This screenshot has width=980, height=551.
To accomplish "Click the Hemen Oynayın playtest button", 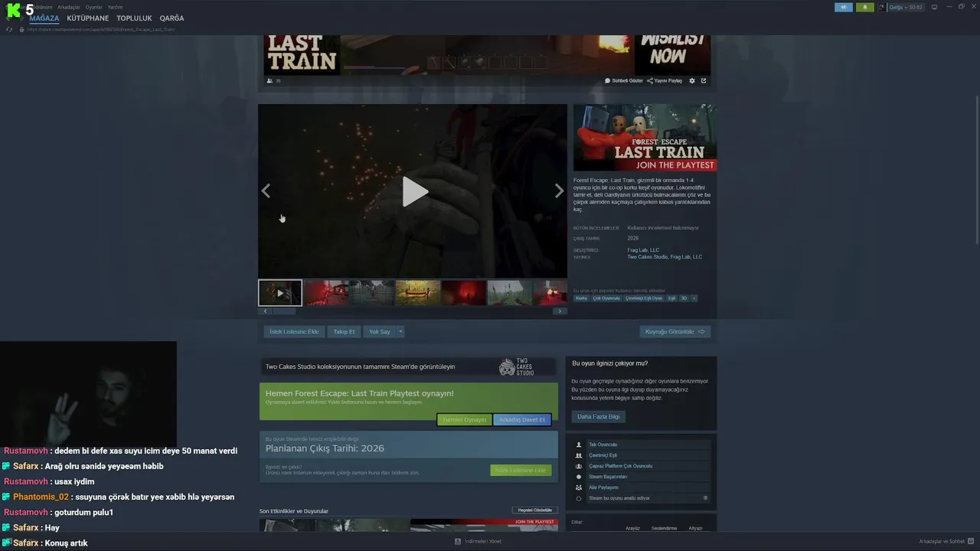I will (464, 419).
